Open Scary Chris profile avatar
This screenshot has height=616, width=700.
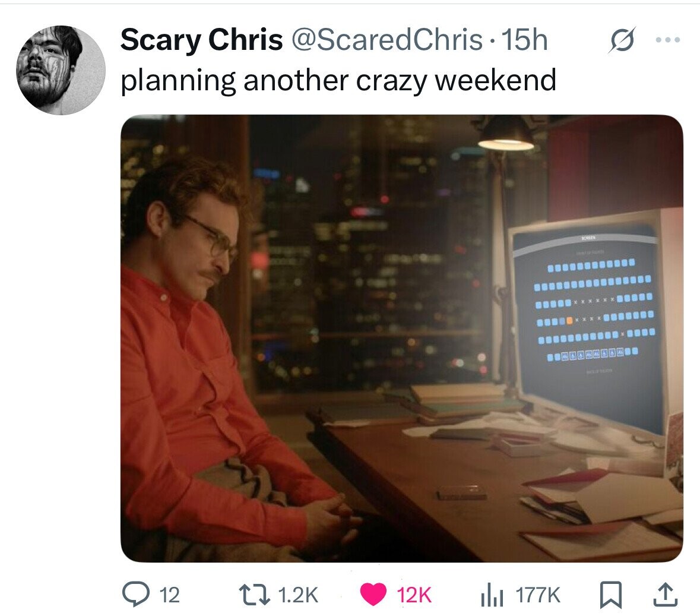click(61, 70)
